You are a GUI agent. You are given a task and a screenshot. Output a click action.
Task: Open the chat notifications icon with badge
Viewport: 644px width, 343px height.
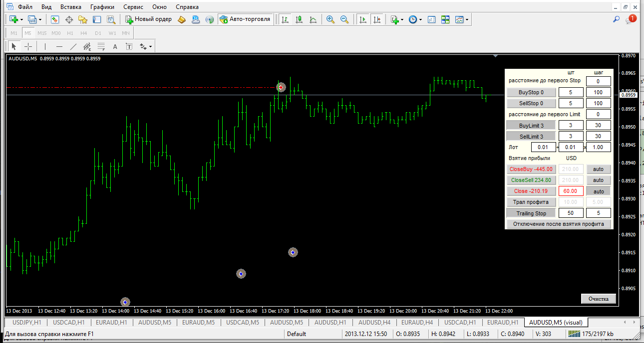coord(631,19)
